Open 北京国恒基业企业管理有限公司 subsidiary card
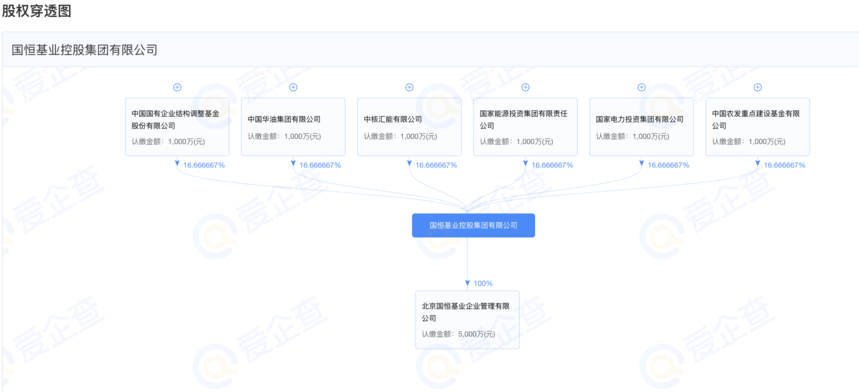 (467, 320)
